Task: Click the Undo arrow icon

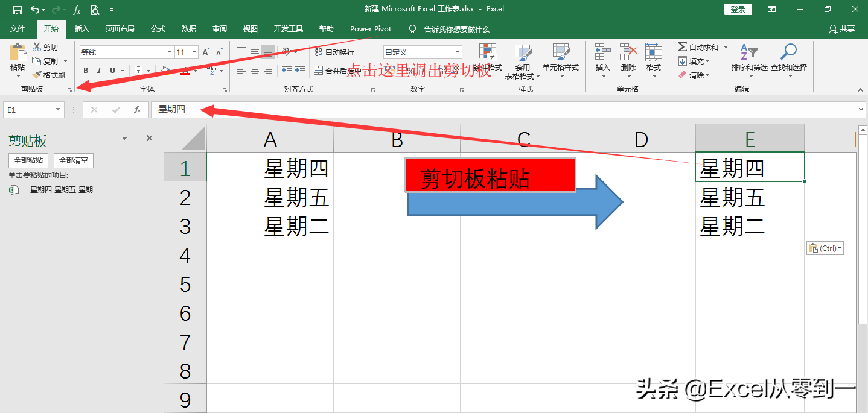Action: click(x=35, y=10)
